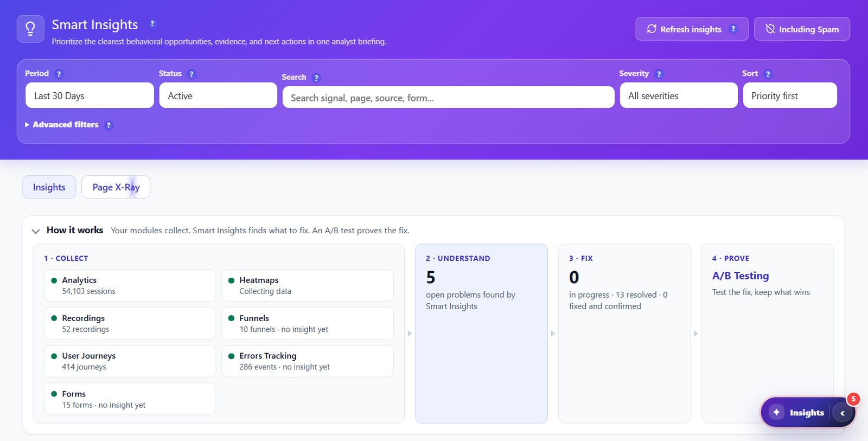868x441 pixels.
Task: Click the Smart Insights lightbulb icon
Action: coord(30,29)
